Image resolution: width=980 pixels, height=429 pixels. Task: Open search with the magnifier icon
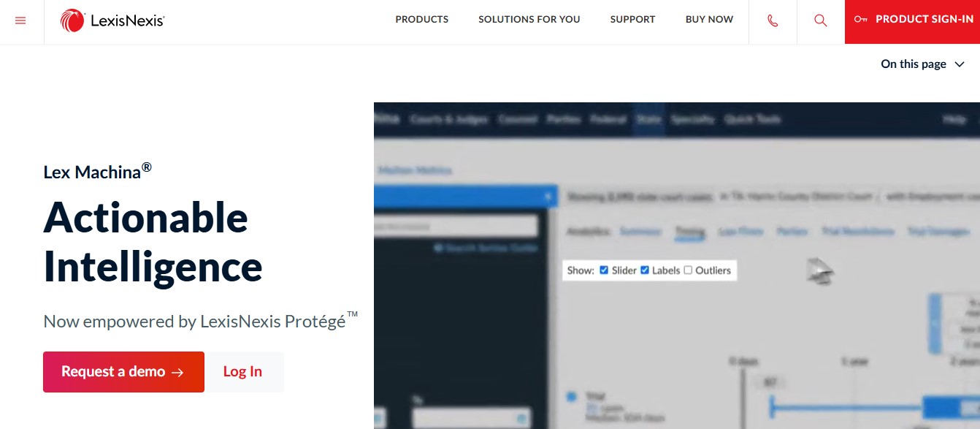pos(820,20)
